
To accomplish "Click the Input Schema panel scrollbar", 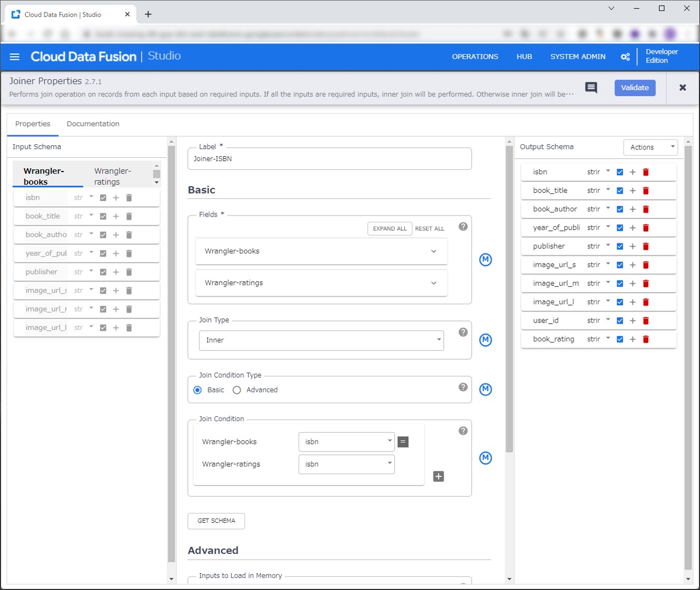I will pos(171,354).
